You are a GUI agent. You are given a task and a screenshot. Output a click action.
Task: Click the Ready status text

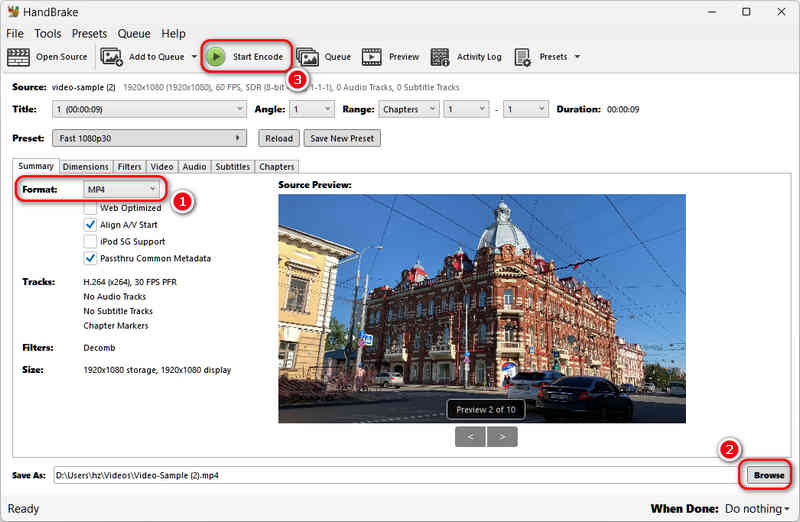[x=23, y=509]
